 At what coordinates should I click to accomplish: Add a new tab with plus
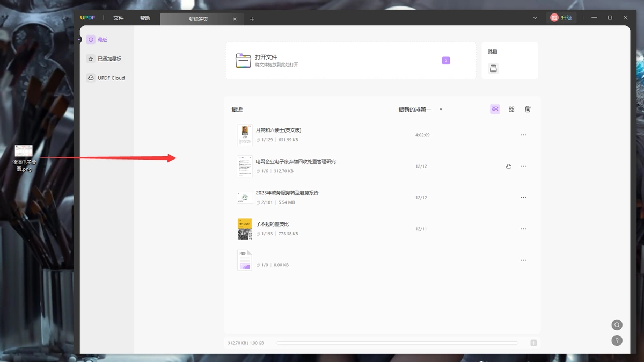[x=252, y=19]
